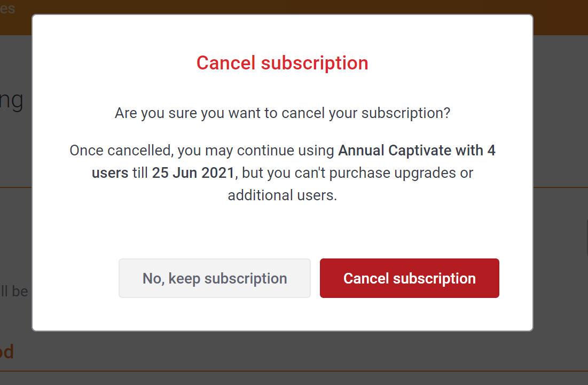
Task: Select the Cancel subscription dialog title
Action: [282, 62]
